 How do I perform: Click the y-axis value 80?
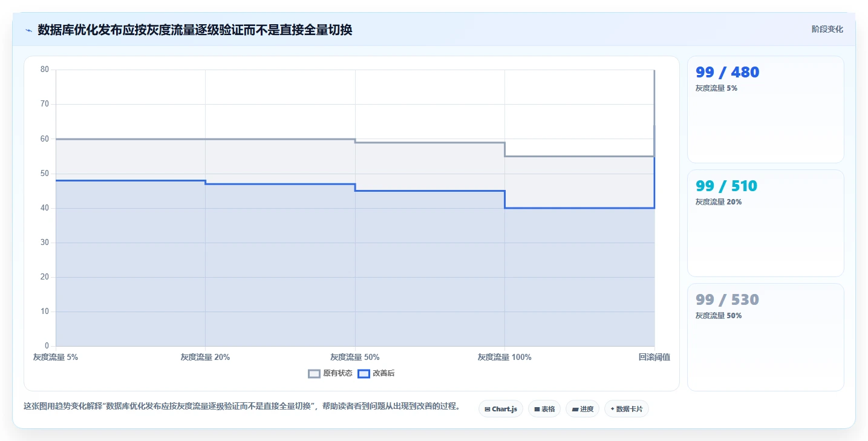[x=44, y=69]
